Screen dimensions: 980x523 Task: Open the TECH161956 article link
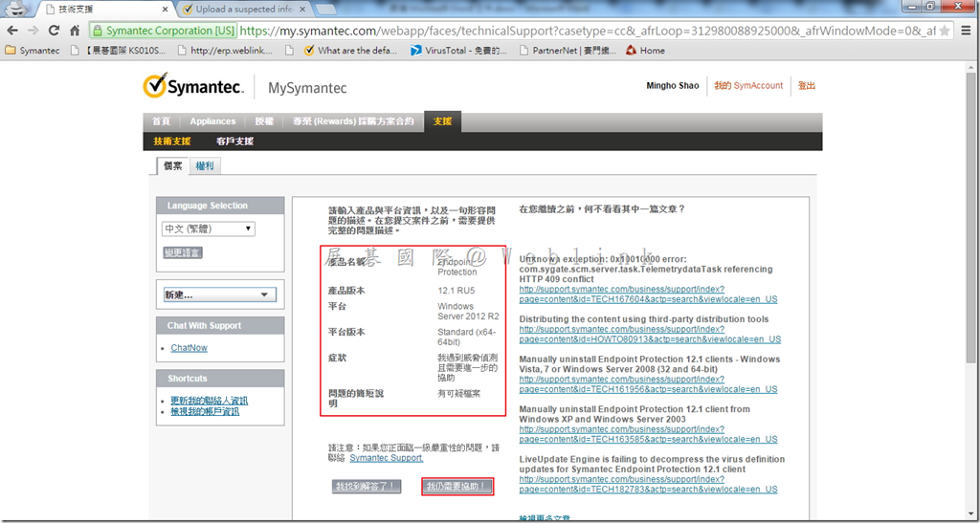[x=648, y=384]
